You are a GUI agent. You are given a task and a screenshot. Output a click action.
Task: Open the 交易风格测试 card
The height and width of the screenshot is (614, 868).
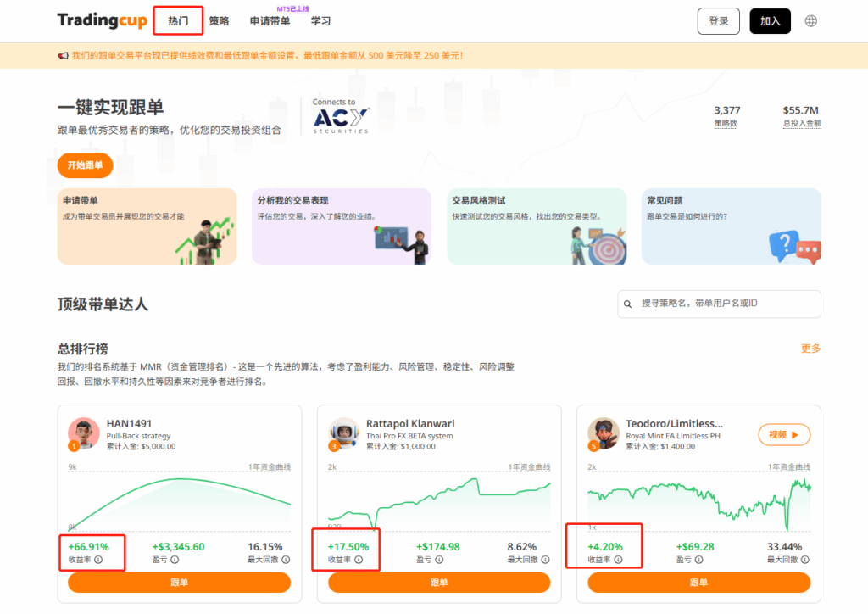click(536, 226)
